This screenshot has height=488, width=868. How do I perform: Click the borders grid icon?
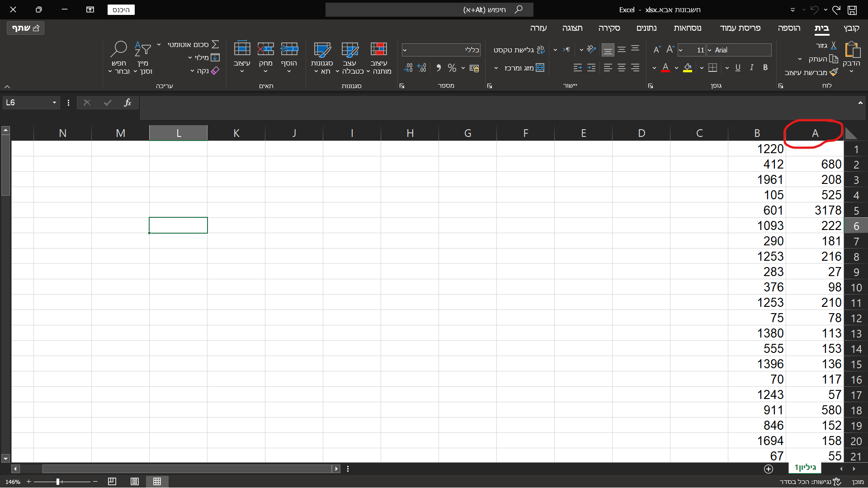click(x=713, y=68)
